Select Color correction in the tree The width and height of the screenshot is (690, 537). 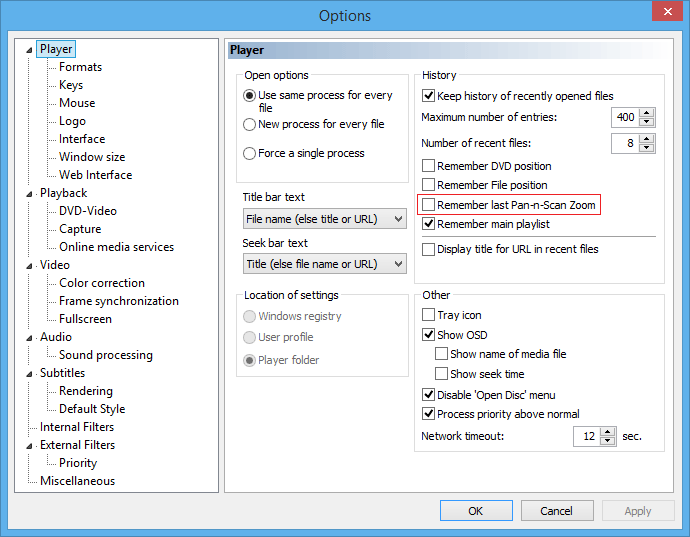pos(102,283)
